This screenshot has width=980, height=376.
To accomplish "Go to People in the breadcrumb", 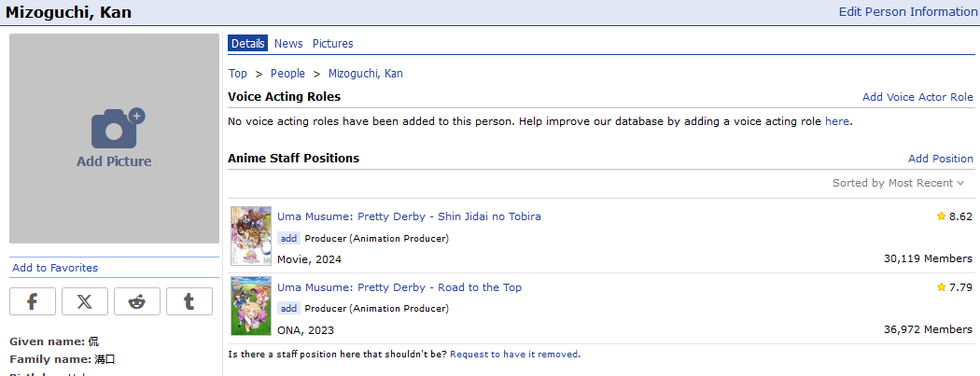I will [x=287, y=74].
